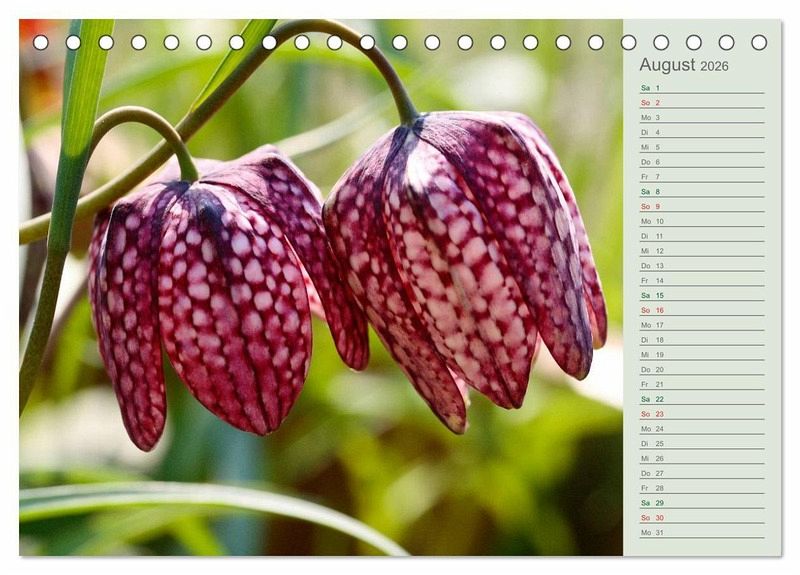
Task: Click the 'Fr 21' date row
Action: (x=652, y=384)
